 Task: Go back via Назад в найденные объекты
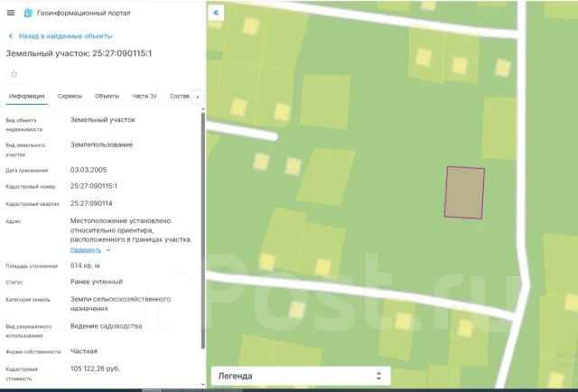[66, 36]
